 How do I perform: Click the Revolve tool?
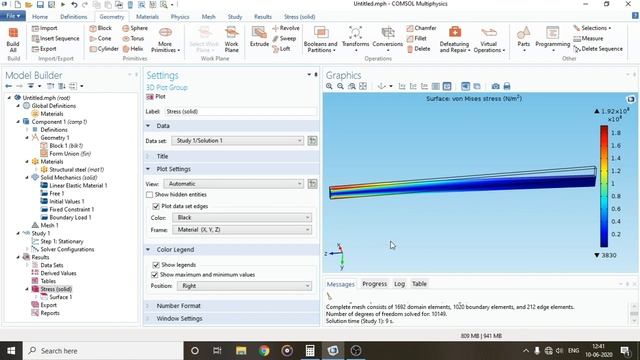[x=286, y=28]
